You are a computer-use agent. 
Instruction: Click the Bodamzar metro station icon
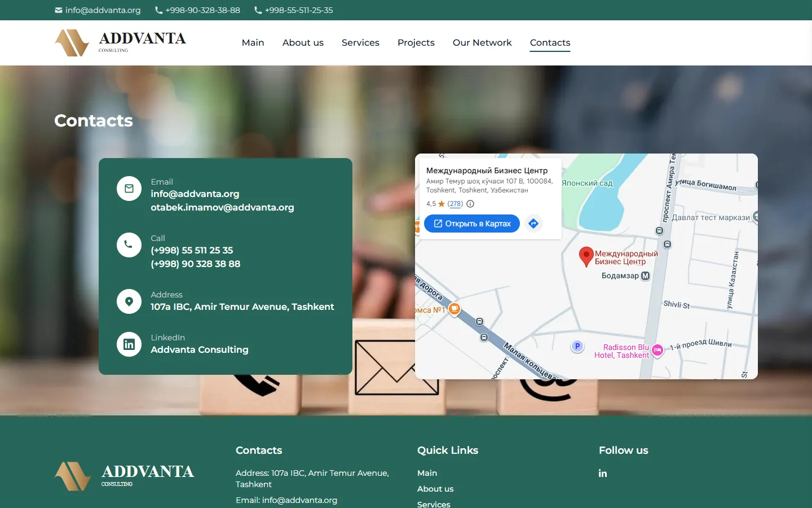(x=646, y=276)
